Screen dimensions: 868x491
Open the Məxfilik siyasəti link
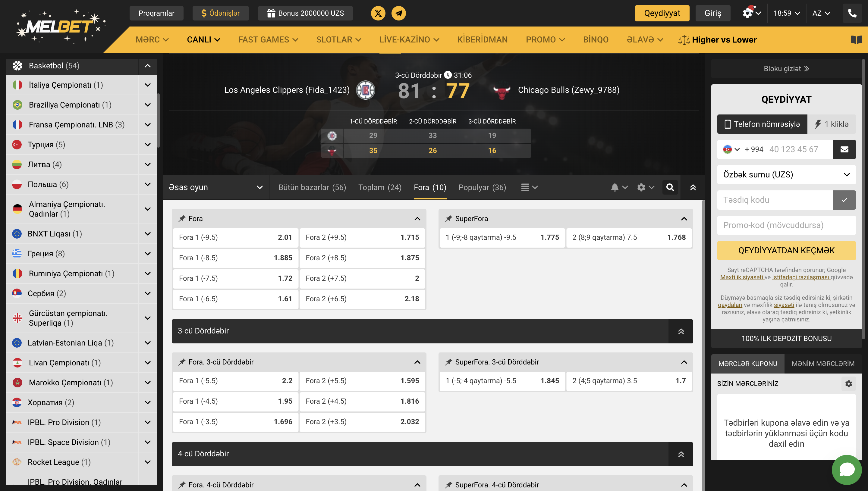click(x=741, y=277)
